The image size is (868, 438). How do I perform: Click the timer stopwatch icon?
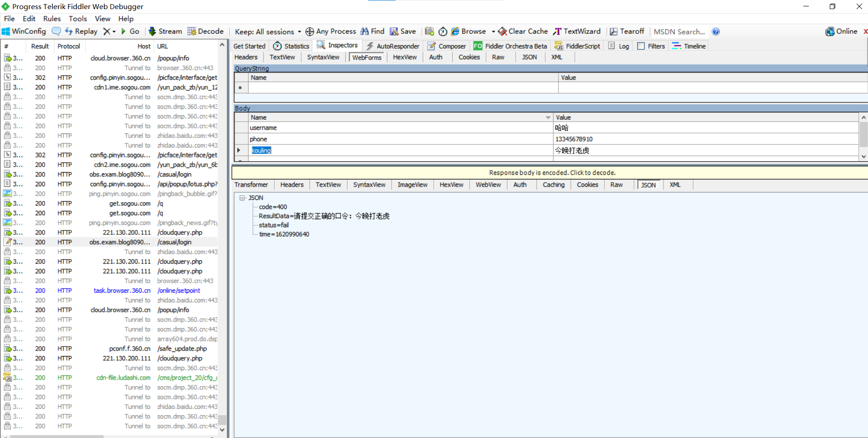(443, 31)
